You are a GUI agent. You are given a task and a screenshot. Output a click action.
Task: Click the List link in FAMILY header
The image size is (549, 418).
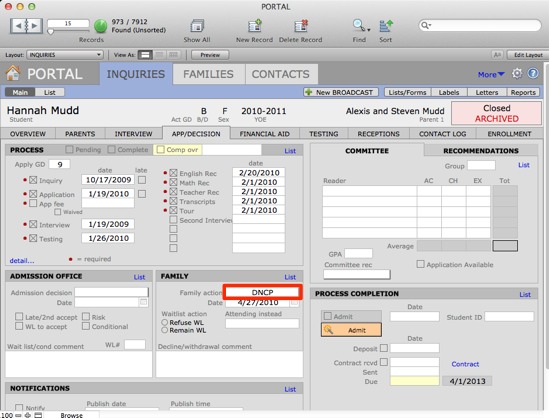(290, 277)
